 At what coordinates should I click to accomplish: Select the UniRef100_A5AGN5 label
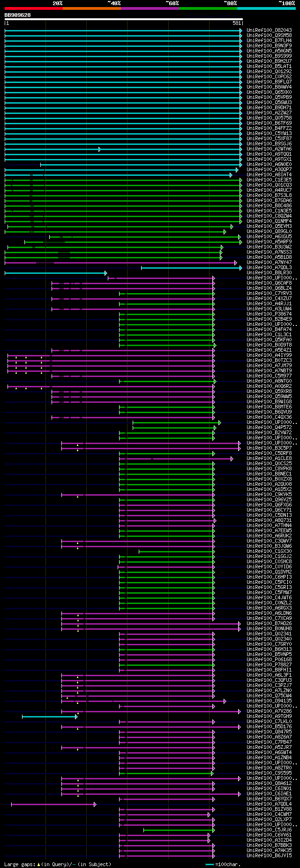tap(269, 51)
